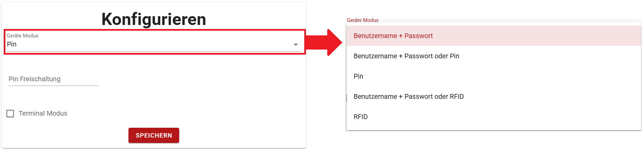Screen dimensions: 644x149
Task: Pick the "Pin" option in the list
Action: [x=358, y=76]
